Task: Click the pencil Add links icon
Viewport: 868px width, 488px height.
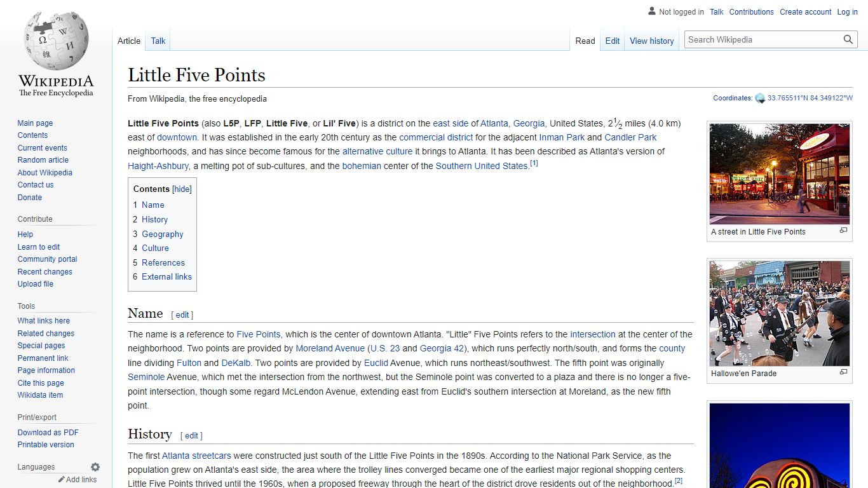Action: coord(62,480)
